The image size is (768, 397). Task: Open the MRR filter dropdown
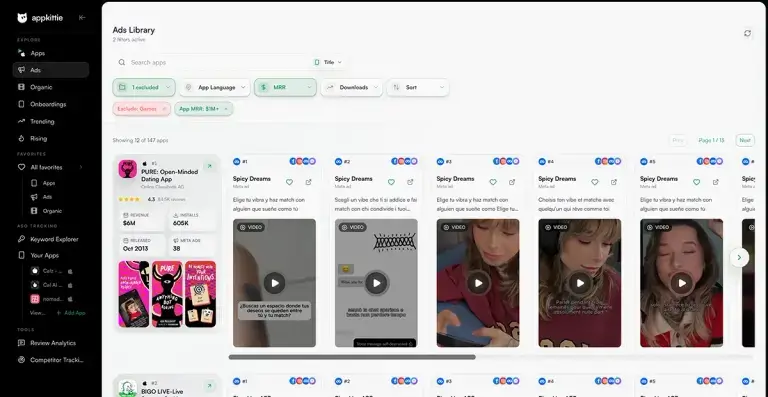coord(285,88)
